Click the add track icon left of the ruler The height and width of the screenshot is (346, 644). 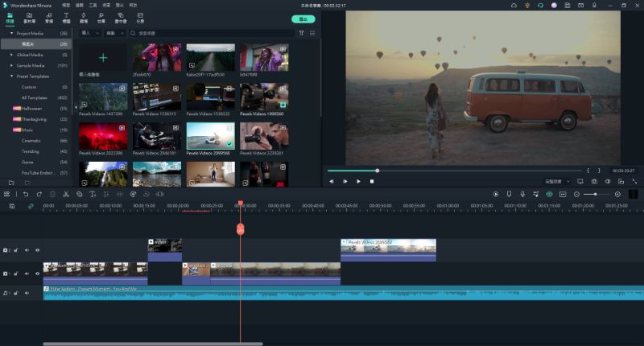[12, 206]
